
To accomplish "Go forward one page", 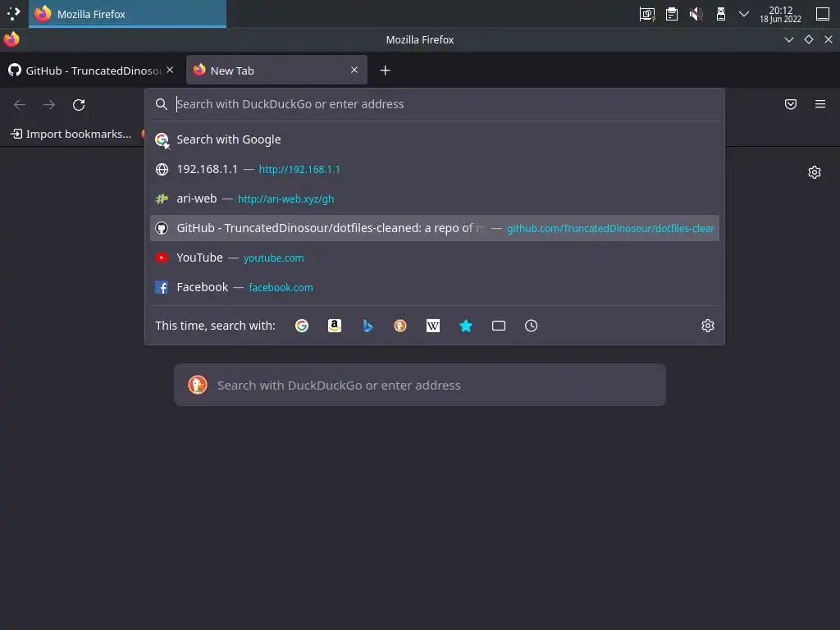I will 49,104.
